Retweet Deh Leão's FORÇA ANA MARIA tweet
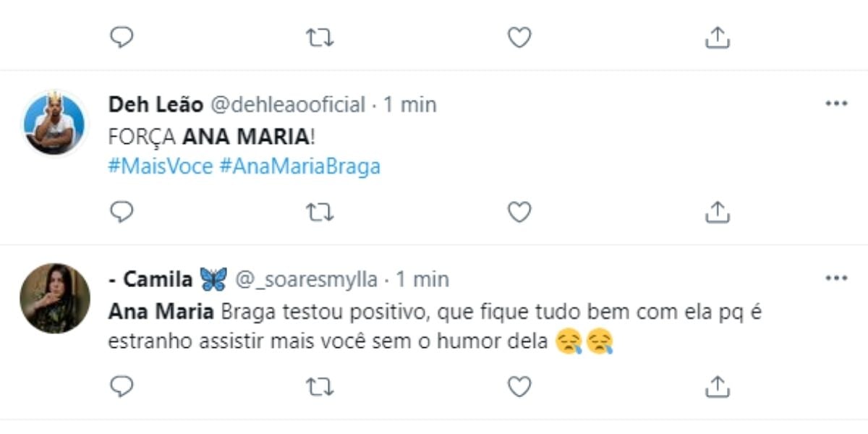This screenshot has height=434, width=868. point(320,212)
